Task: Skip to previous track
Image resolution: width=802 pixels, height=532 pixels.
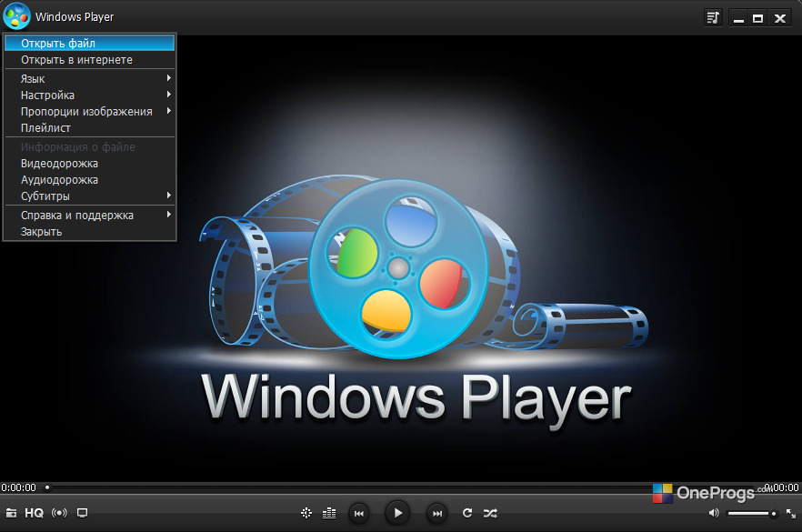Action: pos(359,513)
